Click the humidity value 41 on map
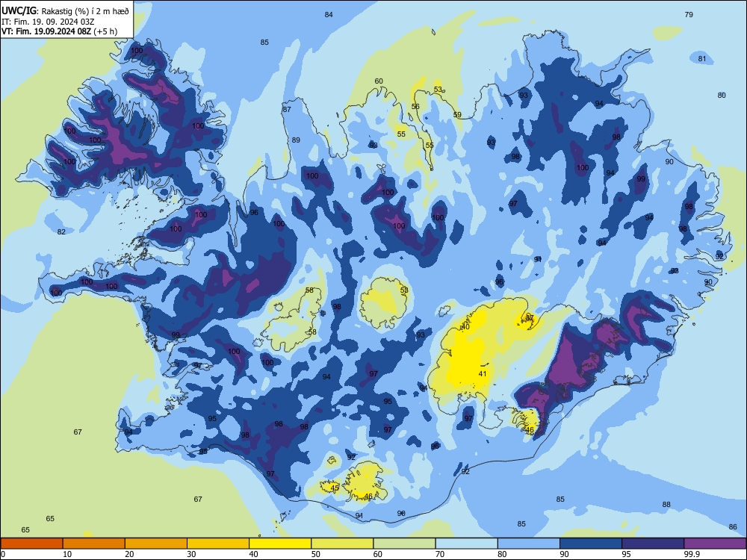This screenshot has width=747, height=560. click(483, 374)
